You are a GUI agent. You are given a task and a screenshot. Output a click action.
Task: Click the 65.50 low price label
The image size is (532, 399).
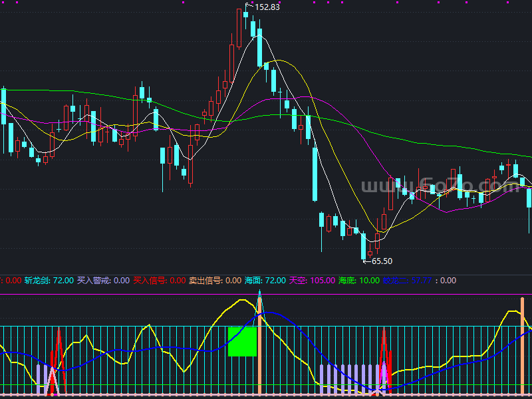click(x=382, y=261)
